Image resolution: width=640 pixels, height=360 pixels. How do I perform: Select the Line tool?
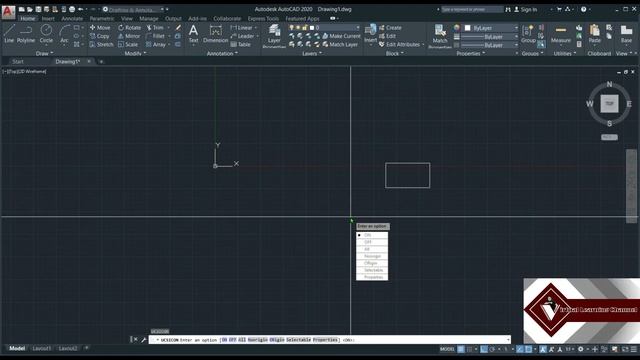coord(9,33)
